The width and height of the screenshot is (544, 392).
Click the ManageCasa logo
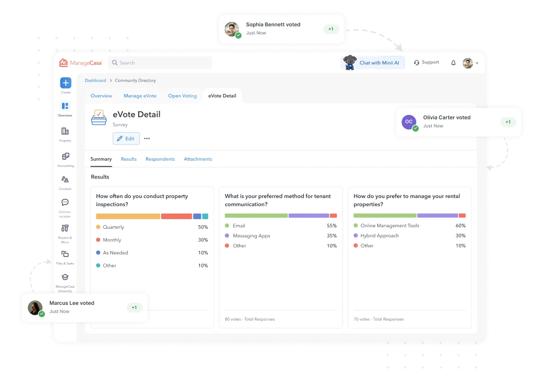pyautogui.click(x=81, y=63)
